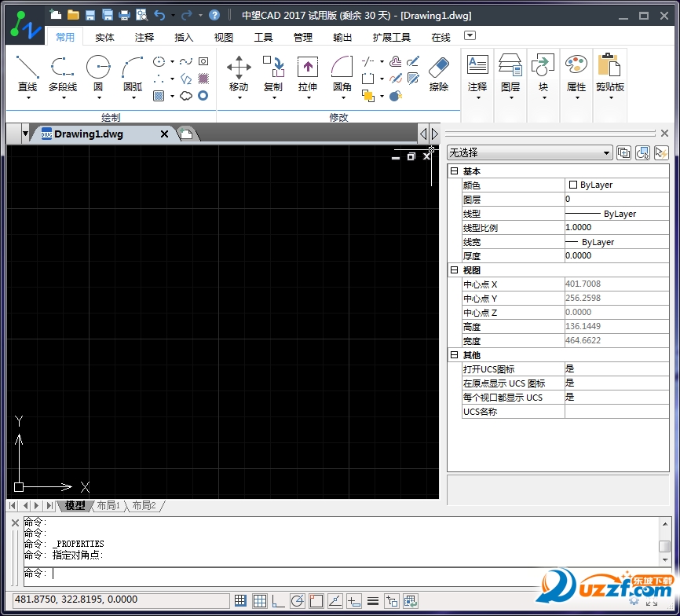Viewport: 680px width, 616px height.
Task: Toggle polar tracking in the status bar
Action: click(298, 601)
